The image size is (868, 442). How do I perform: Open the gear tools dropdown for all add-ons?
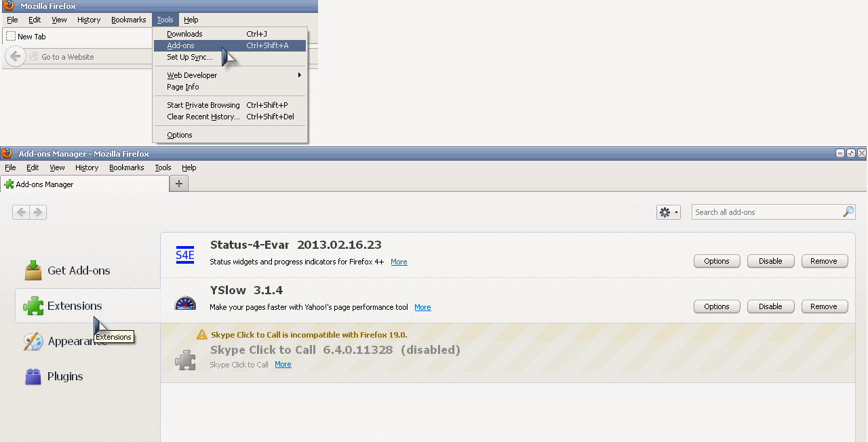668,212
